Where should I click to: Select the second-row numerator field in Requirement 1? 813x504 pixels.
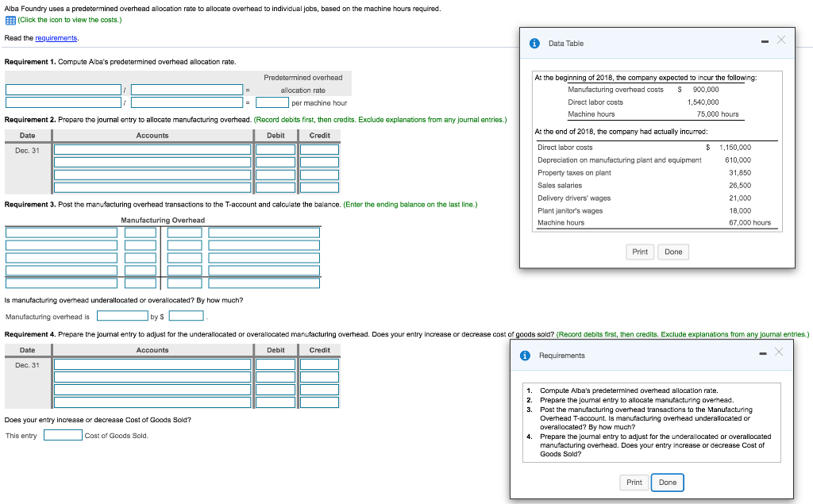(64, 102)
